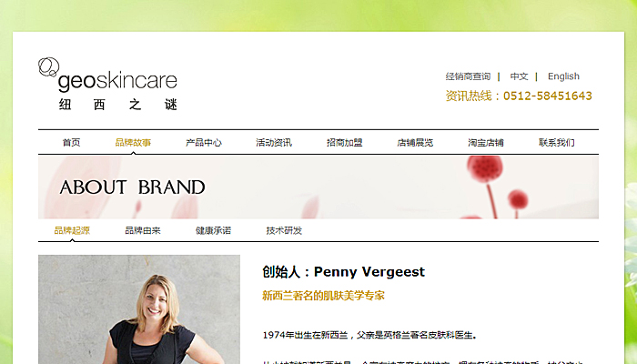Open 联系我们 contact page

point(557,143)
